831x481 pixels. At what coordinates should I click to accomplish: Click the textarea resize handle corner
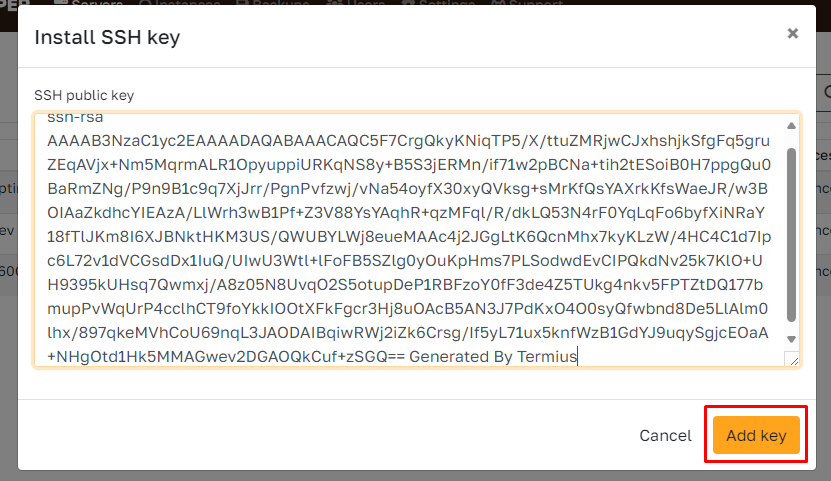[791, 359]
